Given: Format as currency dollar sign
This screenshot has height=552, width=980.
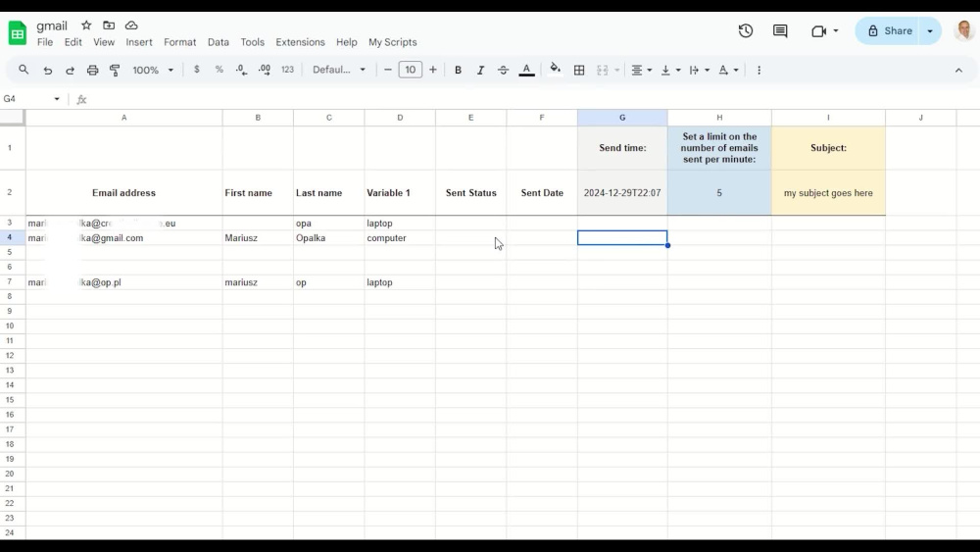Looking at the screenshot, I should (x=196, y=70).
